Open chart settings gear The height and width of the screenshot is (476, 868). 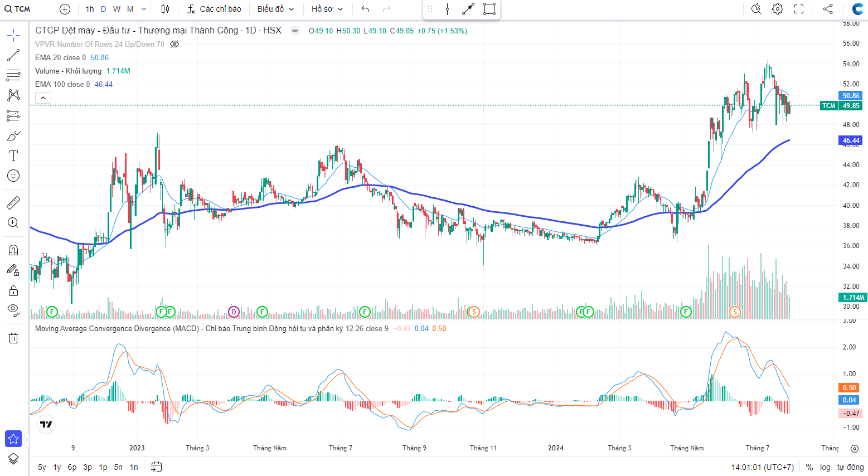pos(778,9)
